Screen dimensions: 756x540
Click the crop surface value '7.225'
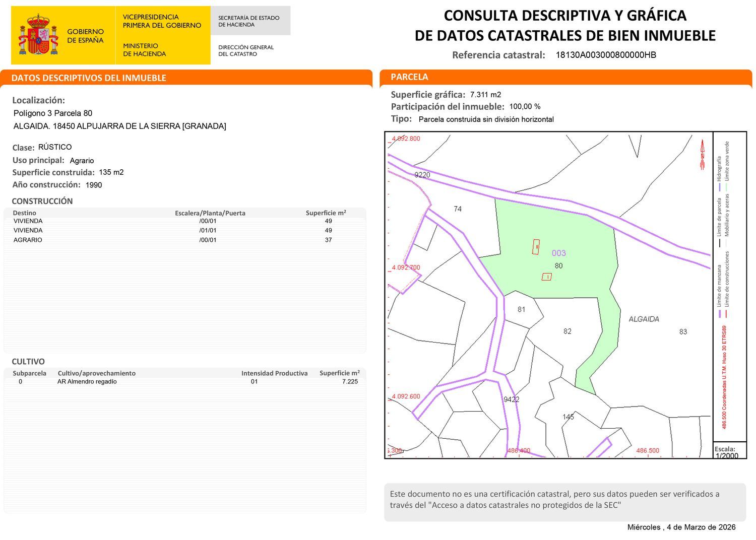point(350,382)
